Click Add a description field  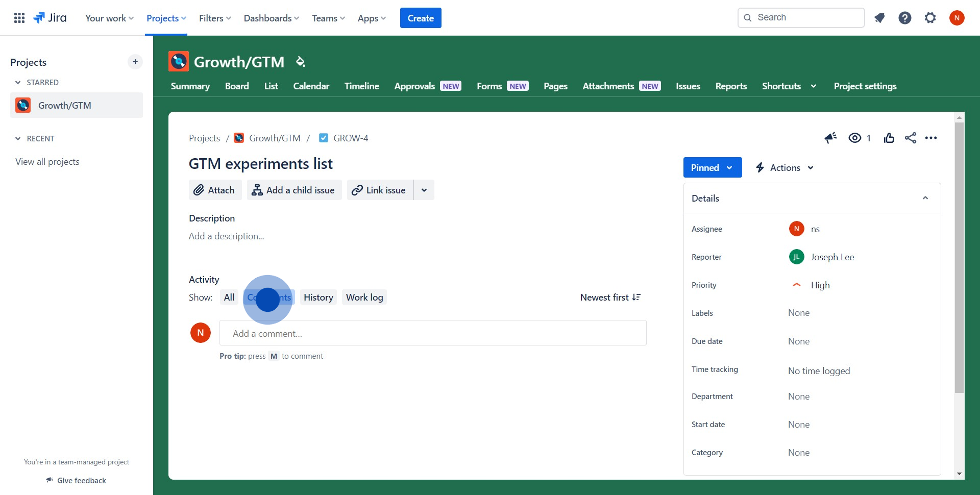click(227, 236)
